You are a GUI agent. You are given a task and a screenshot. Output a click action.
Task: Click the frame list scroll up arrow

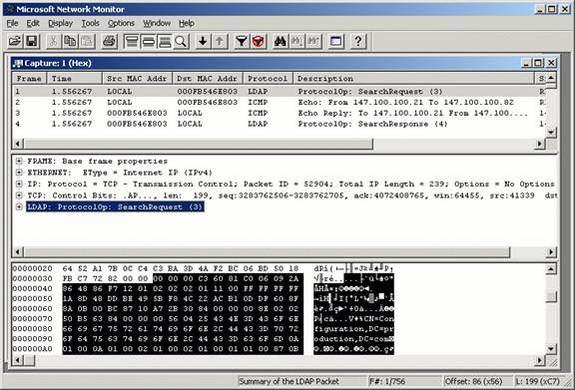(551, 78)
